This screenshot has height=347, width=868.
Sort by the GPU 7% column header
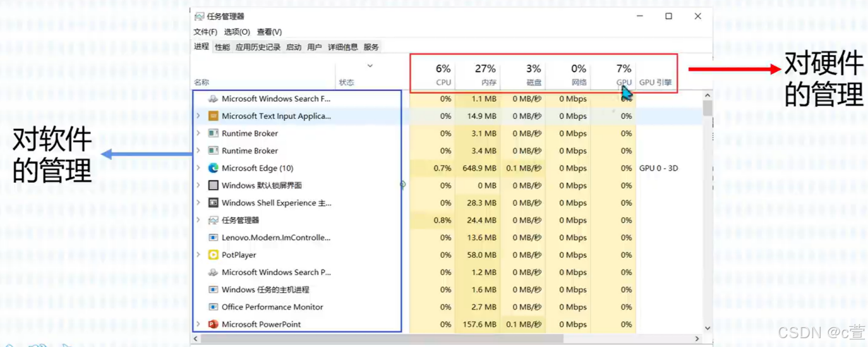tap(613, 74)
